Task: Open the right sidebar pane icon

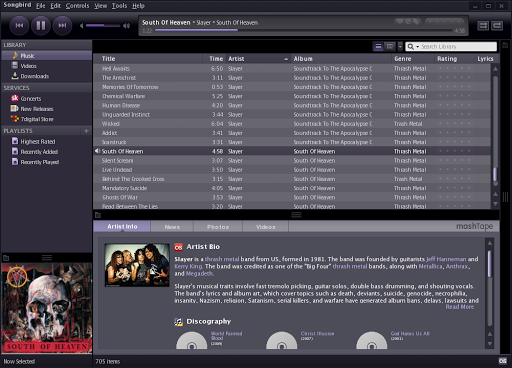Action: tap(505, 45)
